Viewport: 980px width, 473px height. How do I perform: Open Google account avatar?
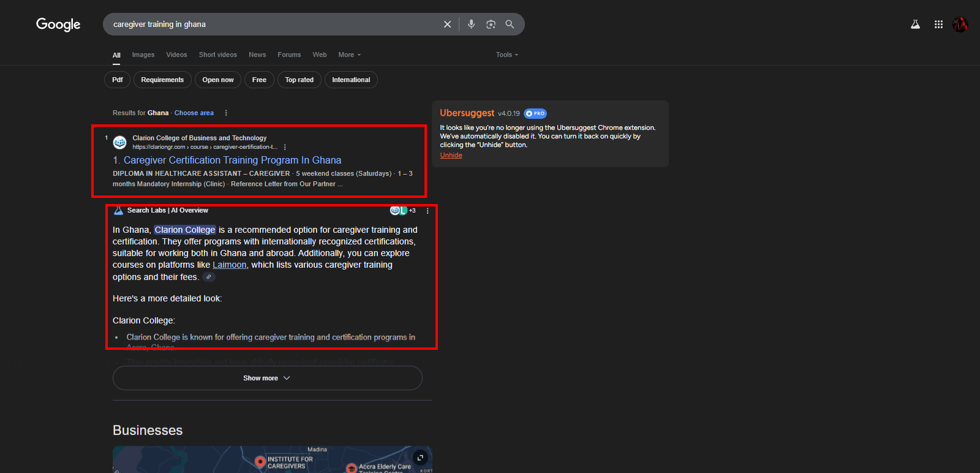point(960,25)
